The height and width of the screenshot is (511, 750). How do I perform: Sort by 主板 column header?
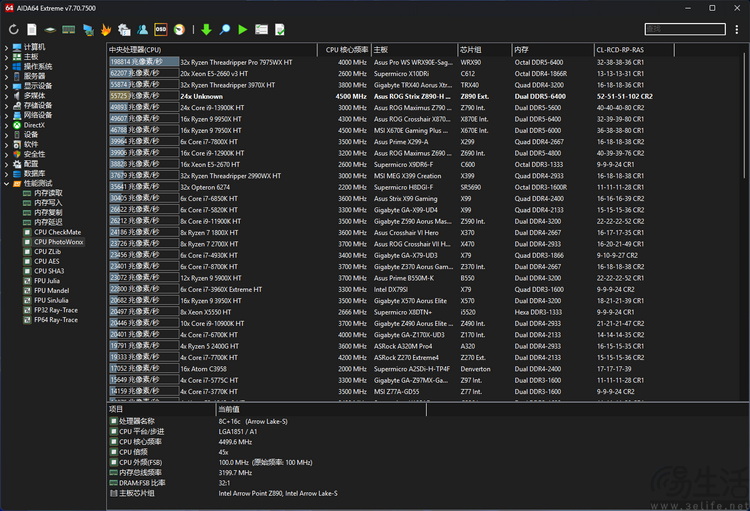[x=414, y=50]
